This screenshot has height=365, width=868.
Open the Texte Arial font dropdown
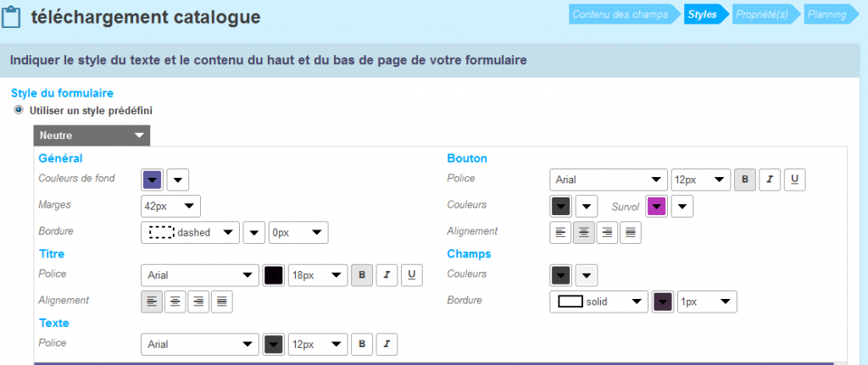tap(200, 344)
